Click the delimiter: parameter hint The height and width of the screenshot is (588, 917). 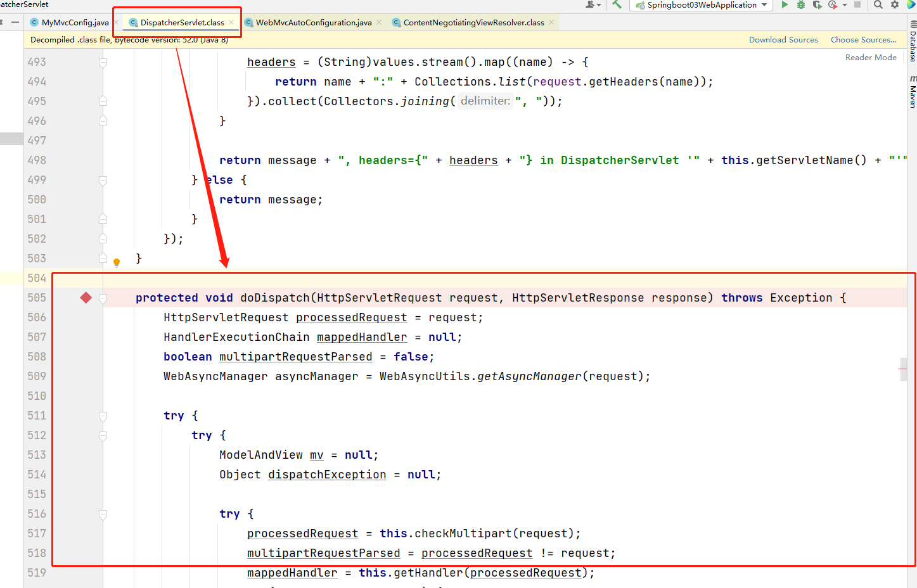tap(485, 101)
